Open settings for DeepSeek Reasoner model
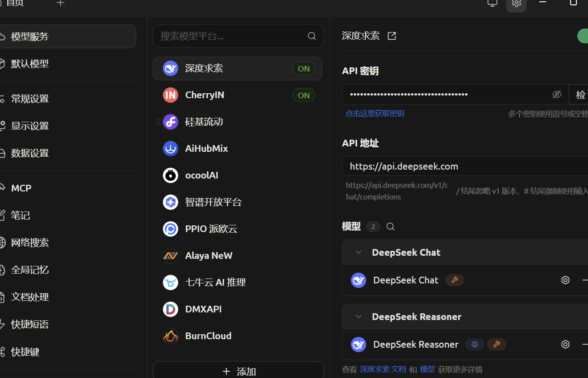 point(565,345)
